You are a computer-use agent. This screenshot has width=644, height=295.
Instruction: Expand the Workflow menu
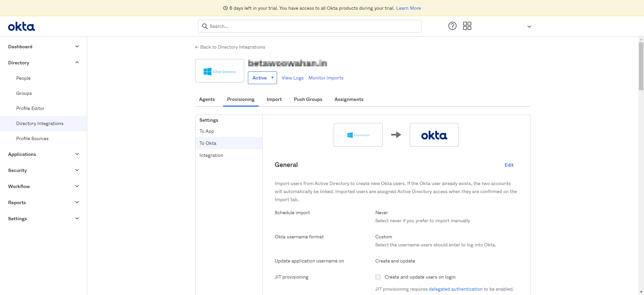click(44, 186)
